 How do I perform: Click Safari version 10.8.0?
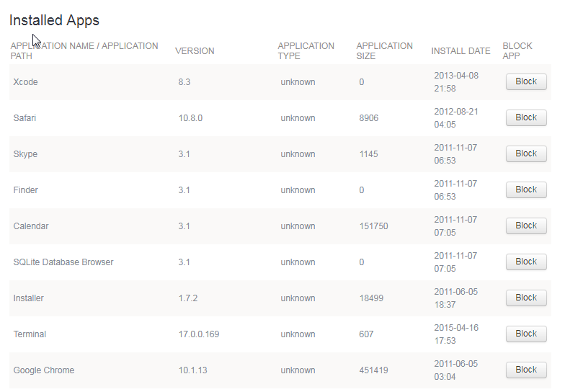[x=190, y=118]
